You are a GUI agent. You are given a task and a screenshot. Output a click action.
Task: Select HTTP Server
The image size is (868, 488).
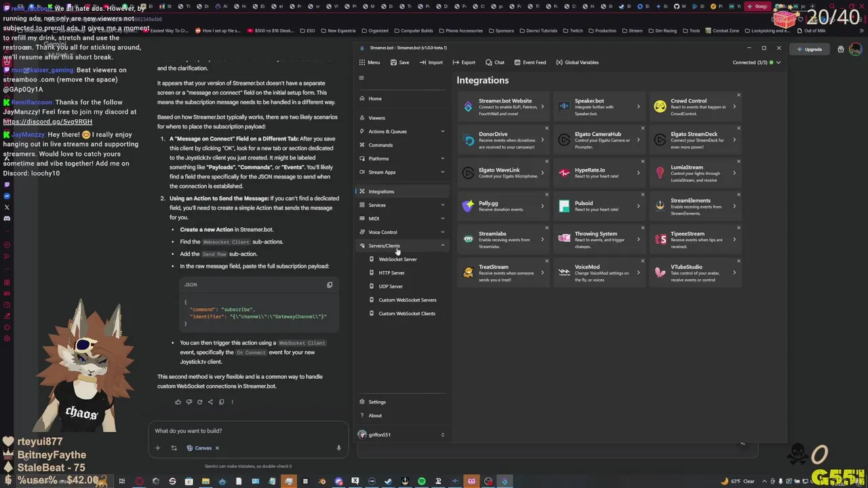click(391, 272)
